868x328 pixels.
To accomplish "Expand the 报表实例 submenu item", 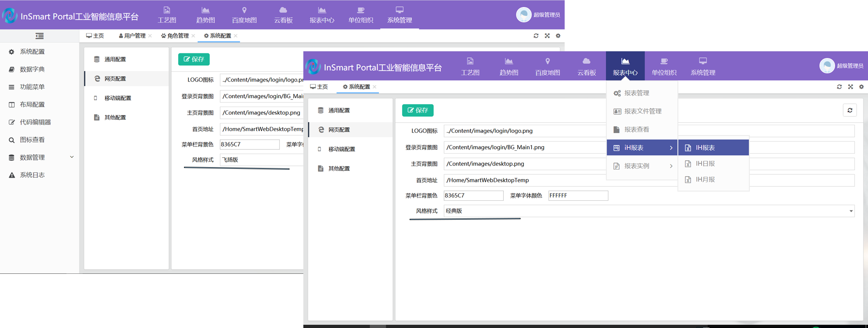I will (642, 166).
